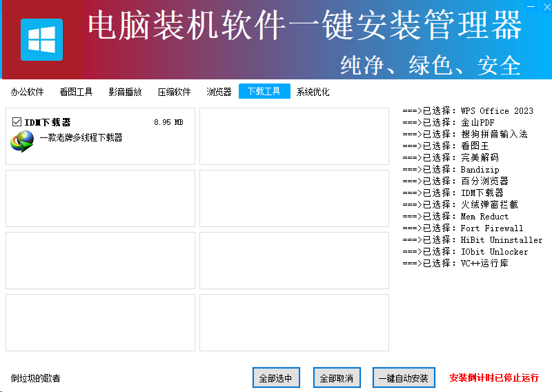Click selected entry Mem Reduct

click(455, 216)
